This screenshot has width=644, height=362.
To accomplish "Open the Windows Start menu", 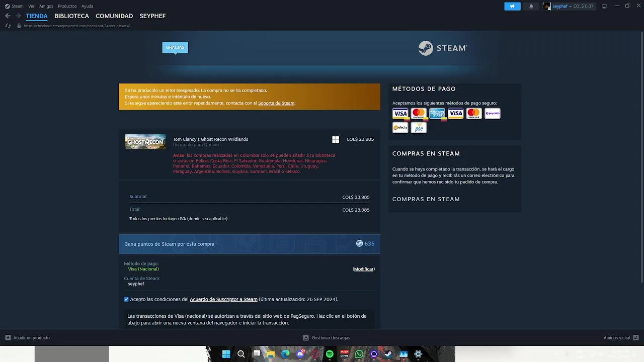I will point(226,354).
